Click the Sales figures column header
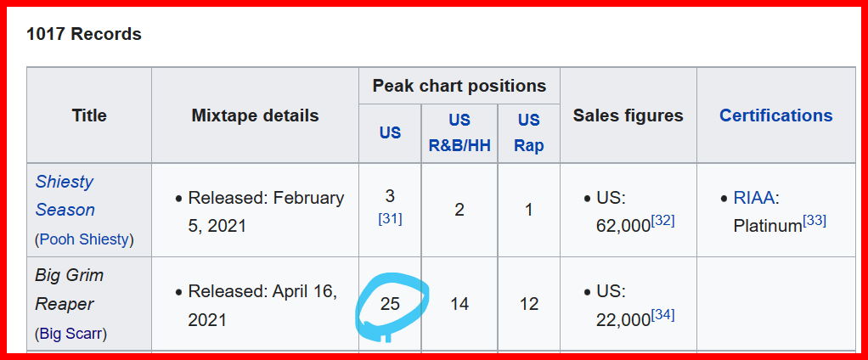The height and width of the screenshot is (360, 868). click(628, 115)
